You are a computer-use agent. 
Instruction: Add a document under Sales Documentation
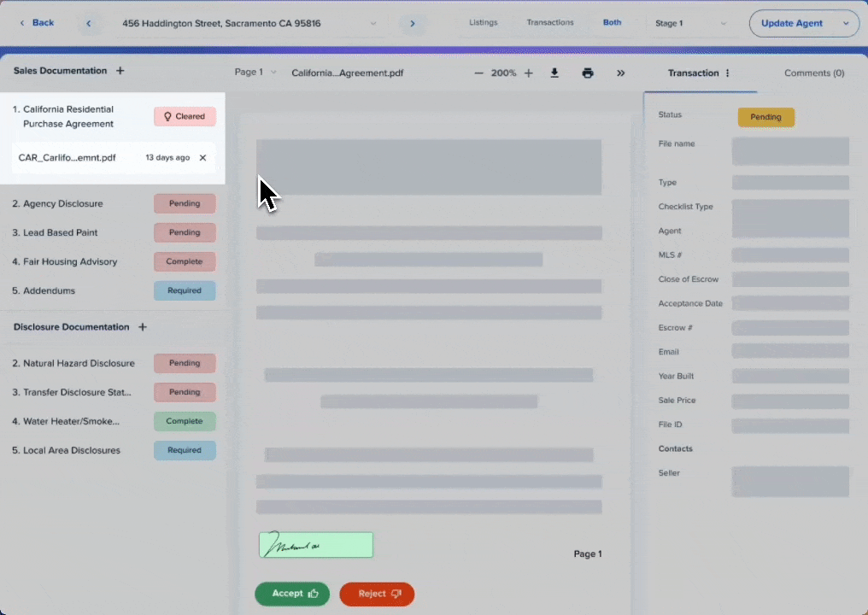120,71
